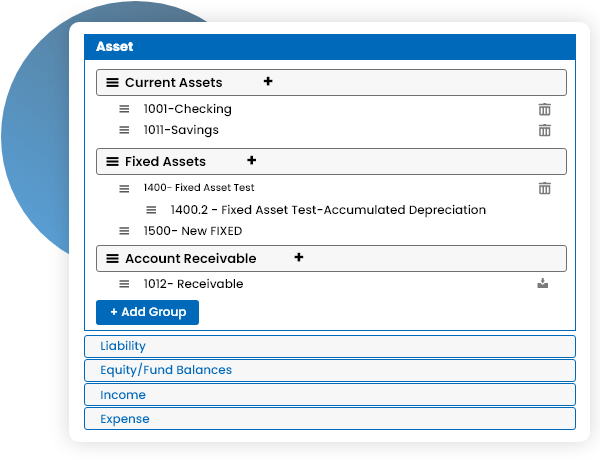The image size is (600, 460).
Task: Expand the Liability section
Action: click(x=330, y=346)
